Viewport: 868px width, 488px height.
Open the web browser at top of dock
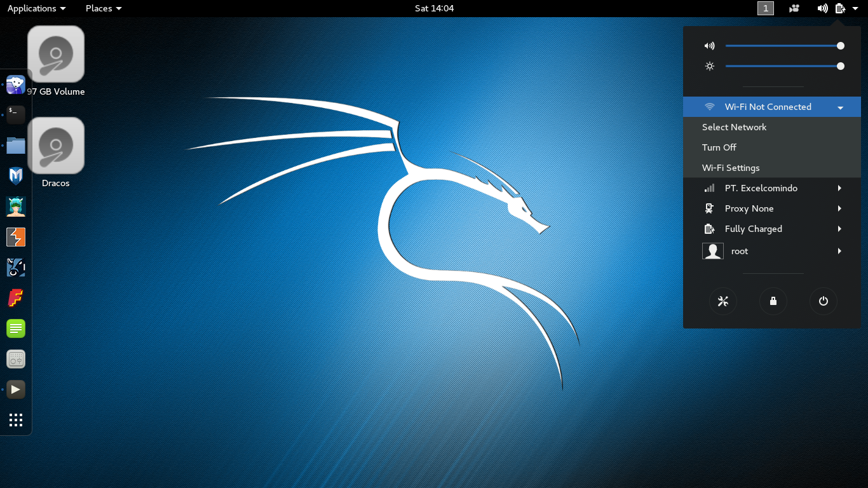pyautogui.click(x=16, y=85)
